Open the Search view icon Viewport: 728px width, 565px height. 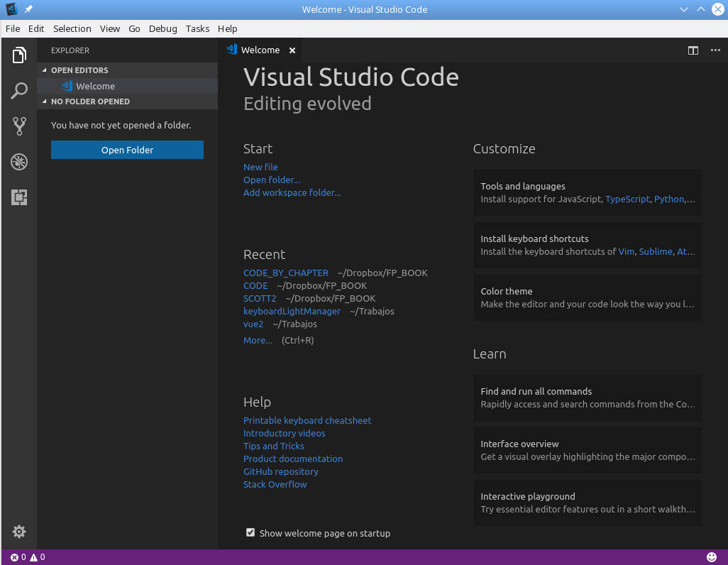click(x=19, y=91)
